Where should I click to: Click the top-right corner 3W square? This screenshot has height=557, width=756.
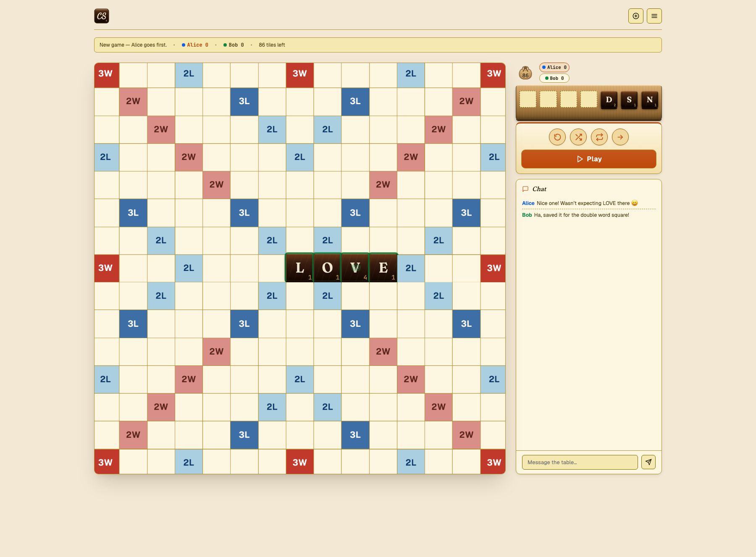tap(493, 75)
